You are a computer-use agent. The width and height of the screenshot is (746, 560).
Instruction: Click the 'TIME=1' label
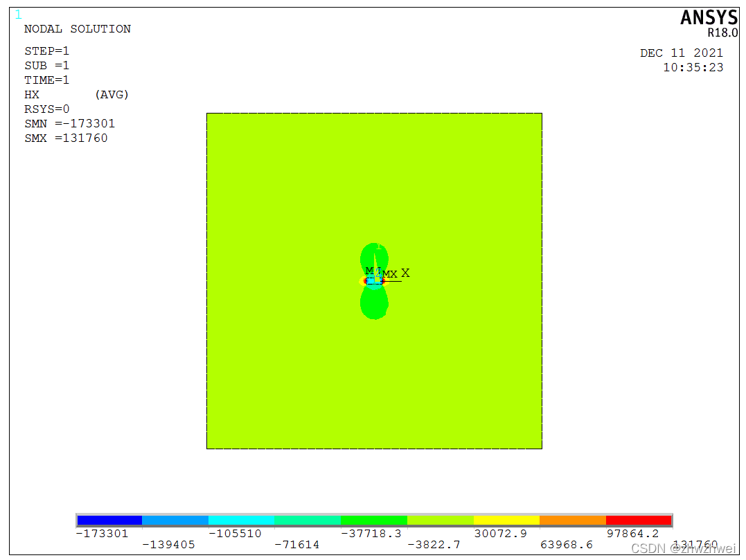46,80
